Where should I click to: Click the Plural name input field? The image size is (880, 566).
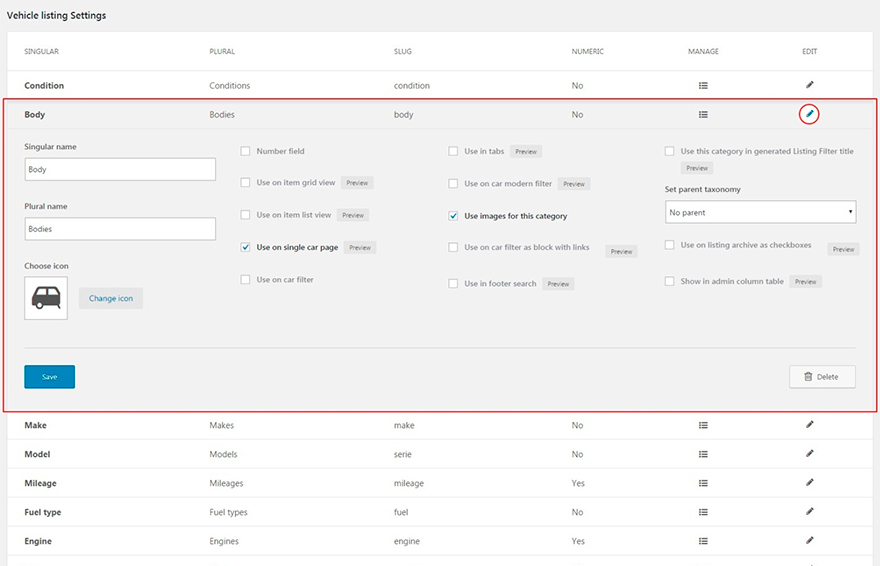pyautogui.click(x=120, y=229)
